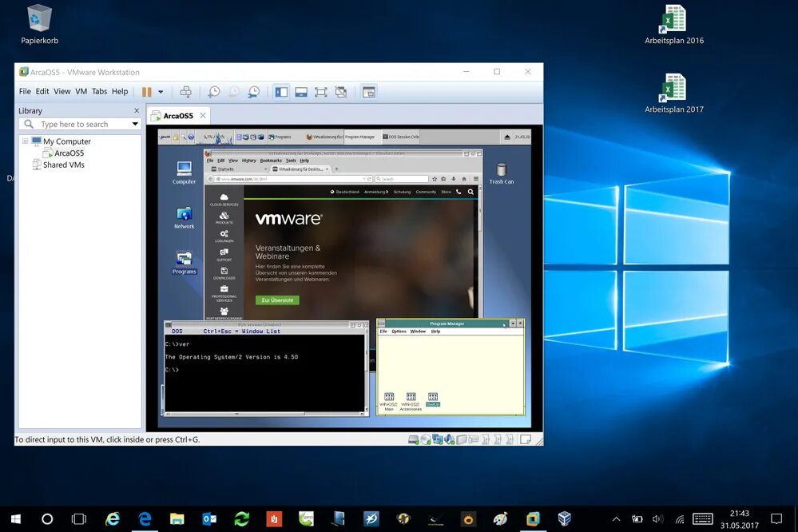Click the Community link on VMware page
Image resolution: width=798 pixels, height=532 pixels.
[x=426, y=192]
